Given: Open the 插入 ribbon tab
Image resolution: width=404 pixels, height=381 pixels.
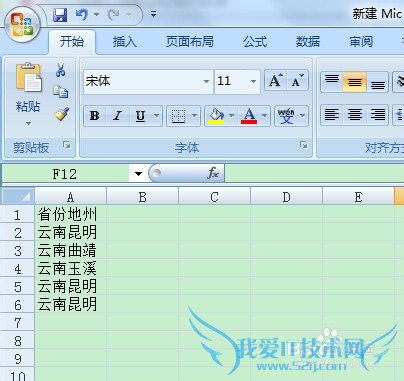Looking at the screenshot, I should [x=125, y=42].
